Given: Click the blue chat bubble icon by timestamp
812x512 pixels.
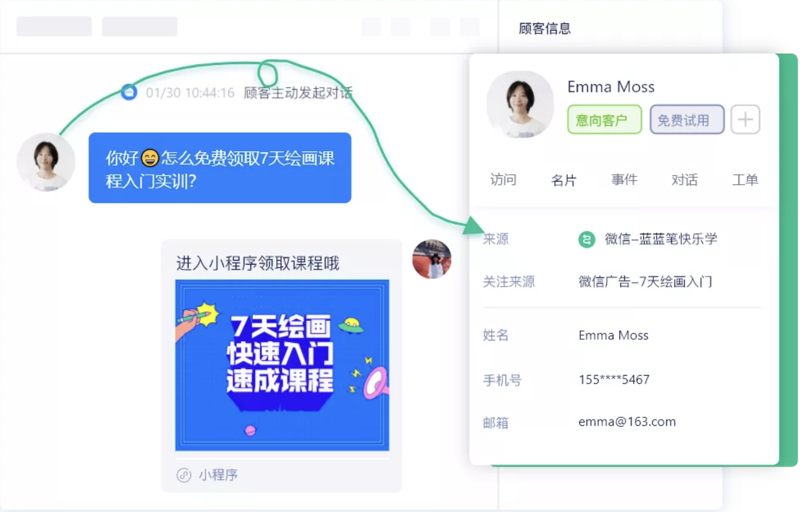Looking at the screenshot, I should click(x=129, y=92).
